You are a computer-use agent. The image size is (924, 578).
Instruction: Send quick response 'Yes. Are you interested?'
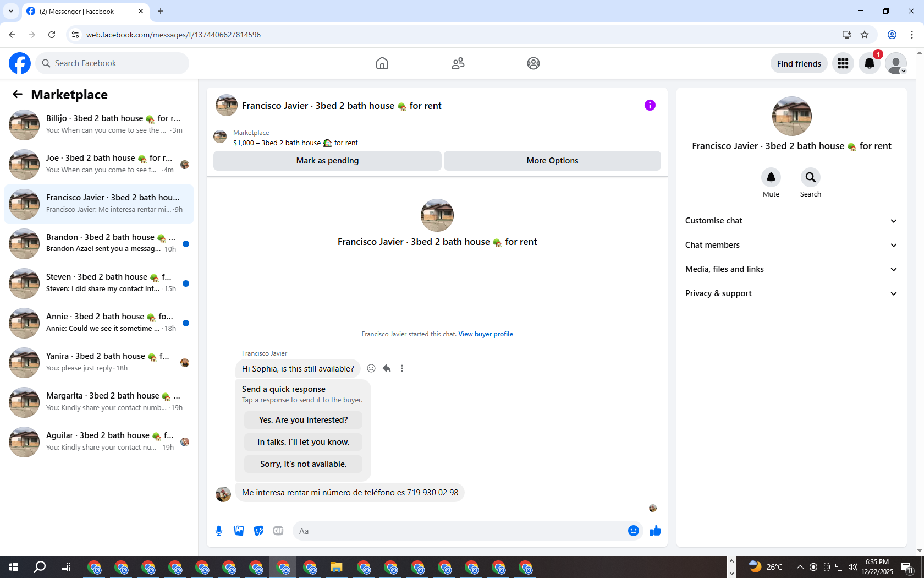(x=303, y=420)
